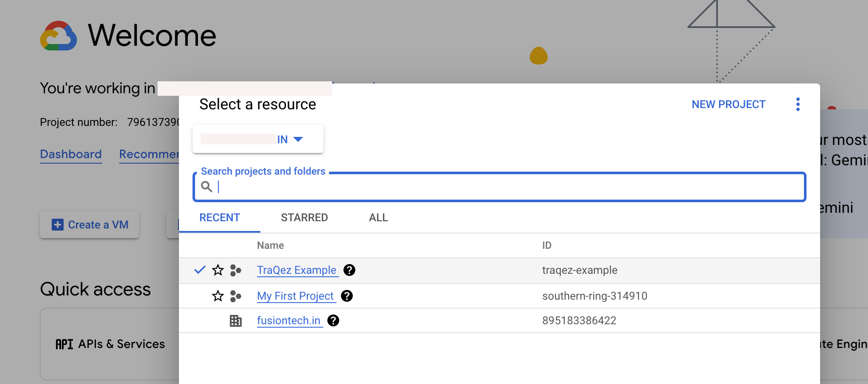Image resolution: width=868 pixels, height=384 pixels.
Task: Switch to the STARRED tab
Action: (304, 218)
